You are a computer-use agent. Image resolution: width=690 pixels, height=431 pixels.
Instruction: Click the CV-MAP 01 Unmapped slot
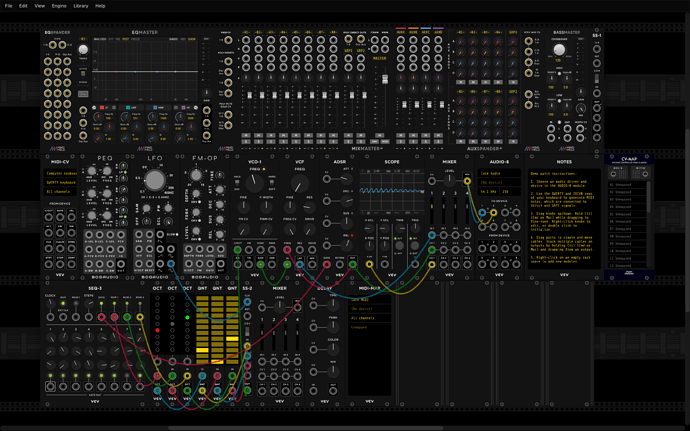[627, 185]
